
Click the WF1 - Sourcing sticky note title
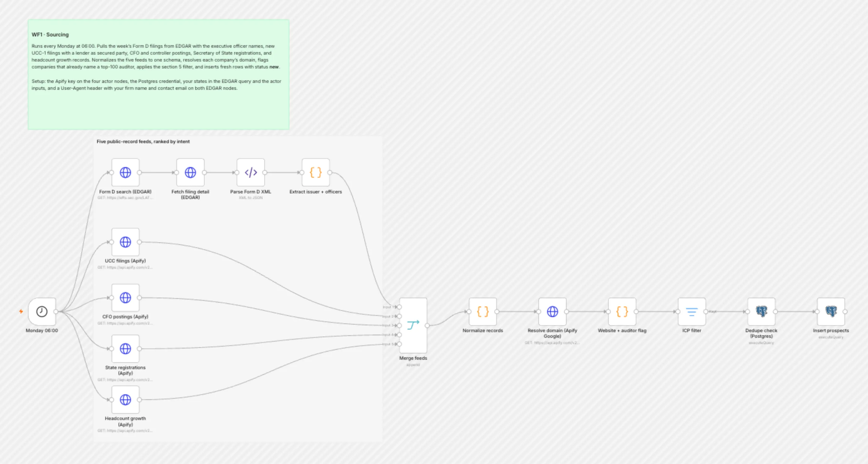click(50, 34)
